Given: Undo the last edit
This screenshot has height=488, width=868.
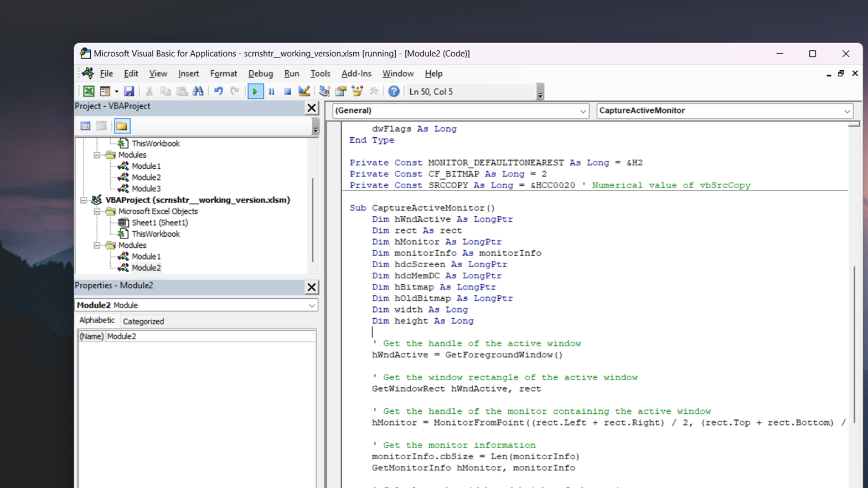Looking at the screenshot, I should [219, 91].
